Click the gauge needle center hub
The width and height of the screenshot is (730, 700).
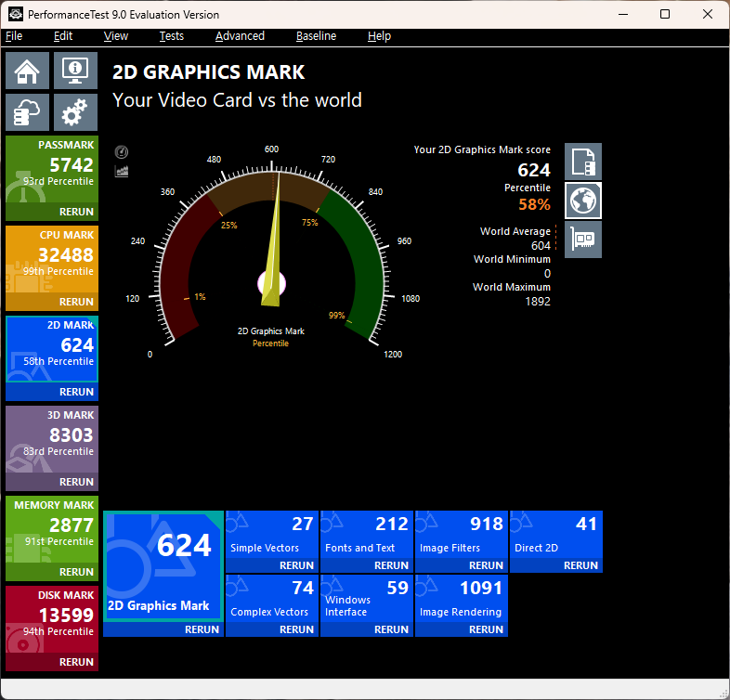271,284
